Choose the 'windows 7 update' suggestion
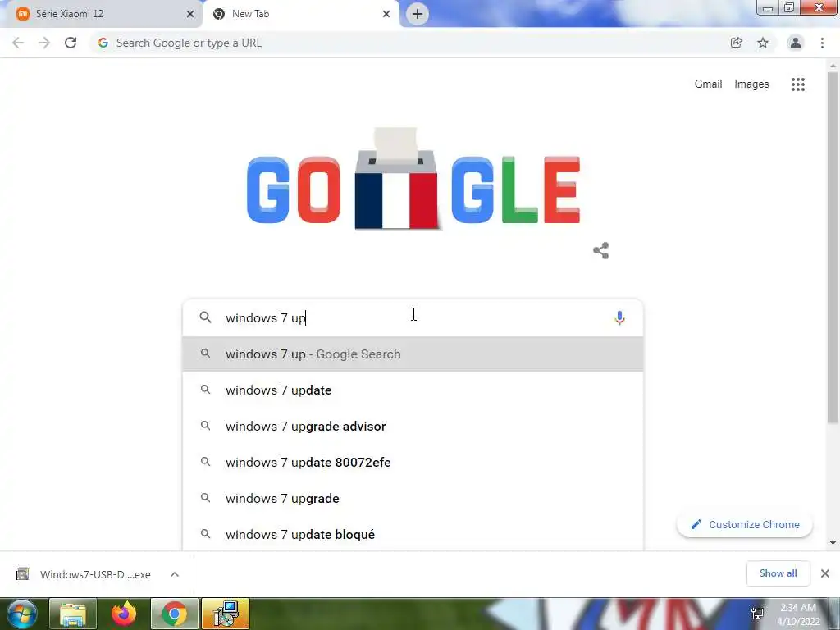Image resolution: width=840 pixels, height=630 pixels. 413,390
